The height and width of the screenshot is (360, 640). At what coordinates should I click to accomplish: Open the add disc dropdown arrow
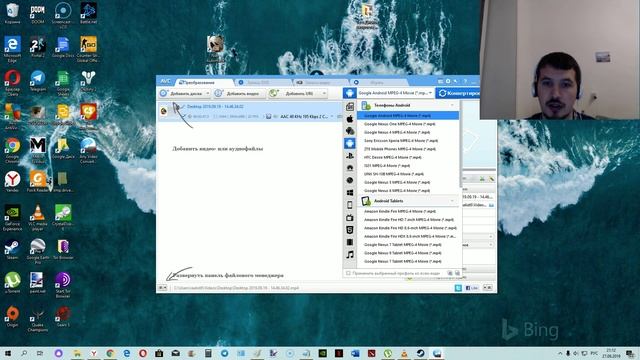[x=207, y=93]
